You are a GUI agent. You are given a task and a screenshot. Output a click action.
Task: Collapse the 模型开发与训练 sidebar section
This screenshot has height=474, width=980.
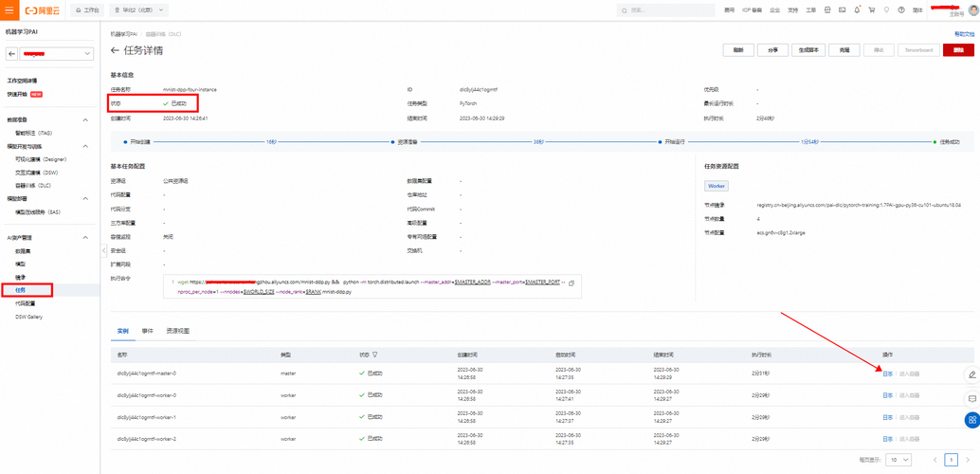pos(85,146)
